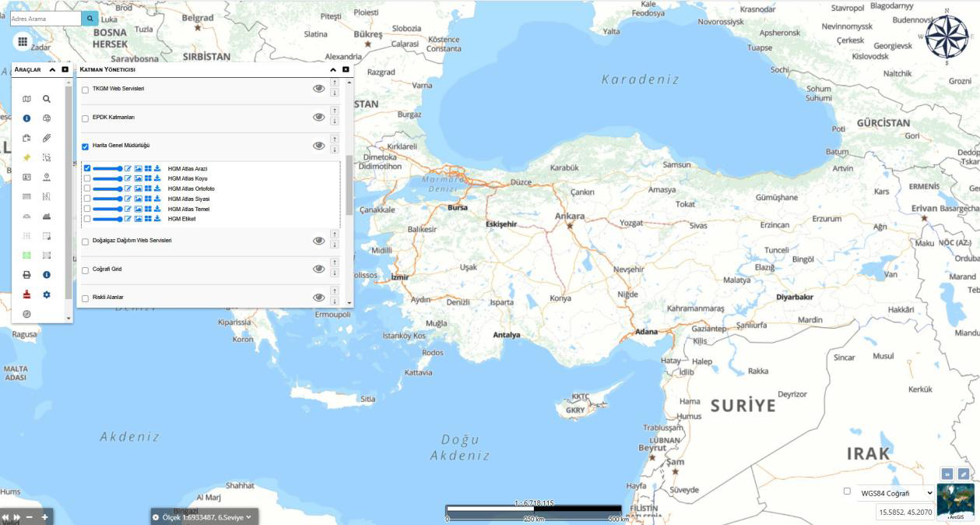Viewport: 980px width, 525px height.
Task: Open the settings gear tool in Araçlar
Action: coord(47,294)
